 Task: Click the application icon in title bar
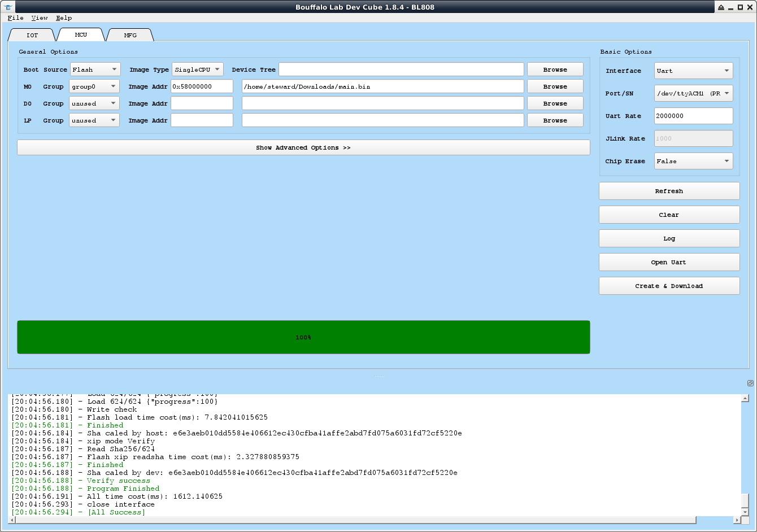tap(8, 7)
